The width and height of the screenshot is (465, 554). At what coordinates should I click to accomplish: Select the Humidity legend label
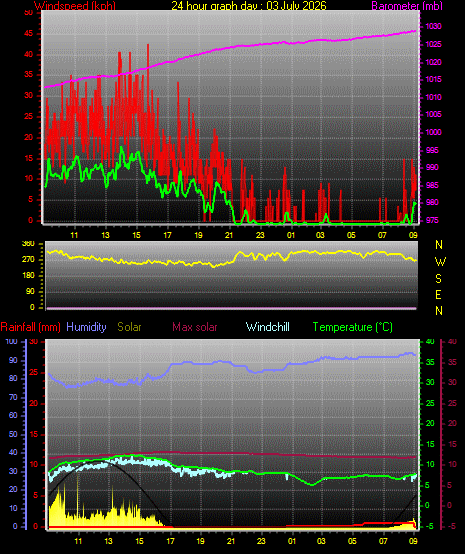pyautogui.click(x=86, y=327)
